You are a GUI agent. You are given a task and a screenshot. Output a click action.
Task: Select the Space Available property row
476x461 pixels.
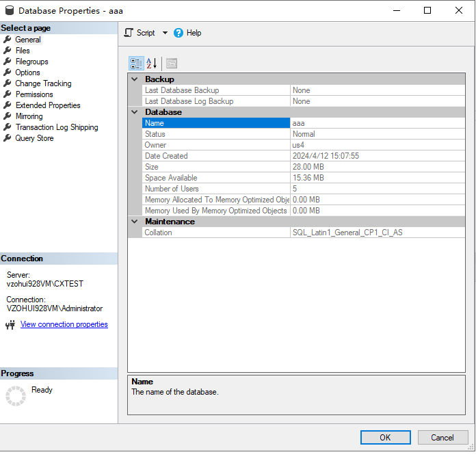tap(304, 178)
